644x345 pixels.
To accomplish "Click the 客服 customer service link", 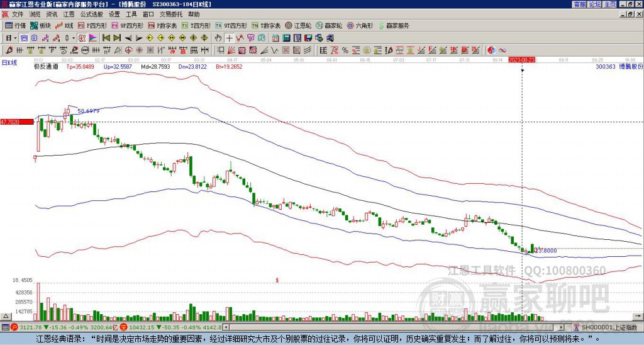I will tap(579, 4).
